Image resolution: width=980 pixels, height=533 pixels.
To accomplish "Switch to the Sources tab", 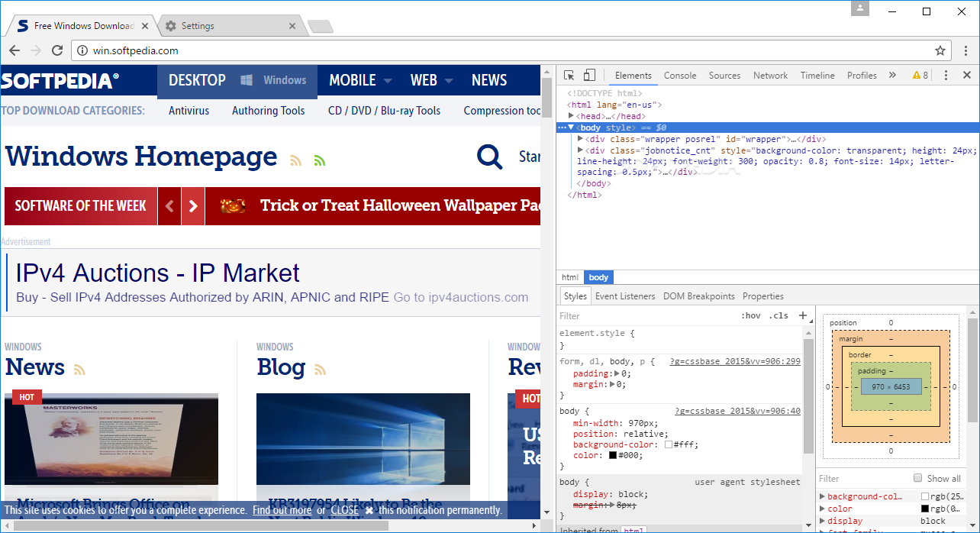I will (724, 76).
